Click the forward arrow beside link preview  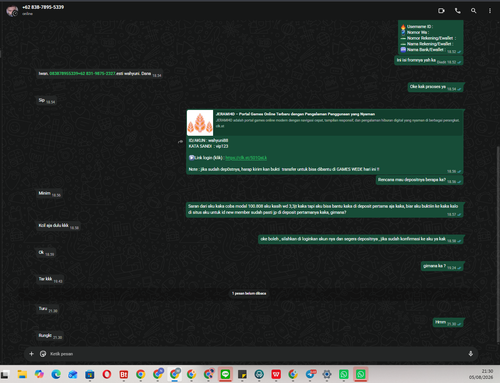[x=180, y=142]
